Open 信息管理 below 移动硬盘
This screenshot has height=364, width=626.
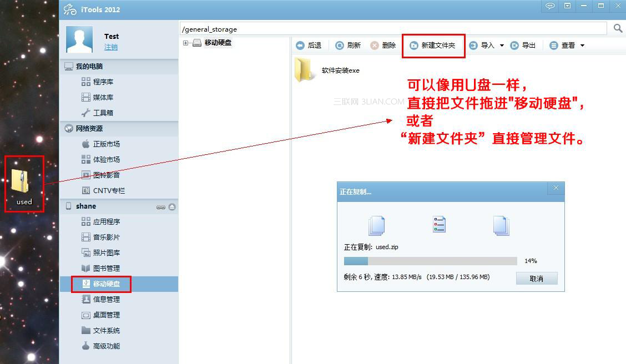103,299
